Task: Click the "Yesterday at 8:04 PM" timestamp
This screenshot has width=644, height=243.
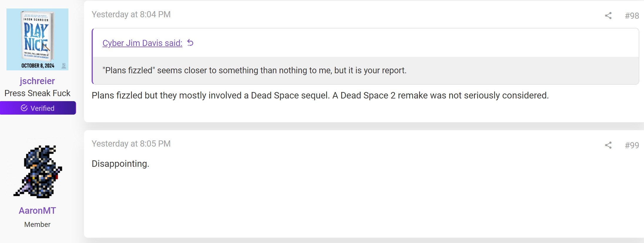Action: point(131,14)
